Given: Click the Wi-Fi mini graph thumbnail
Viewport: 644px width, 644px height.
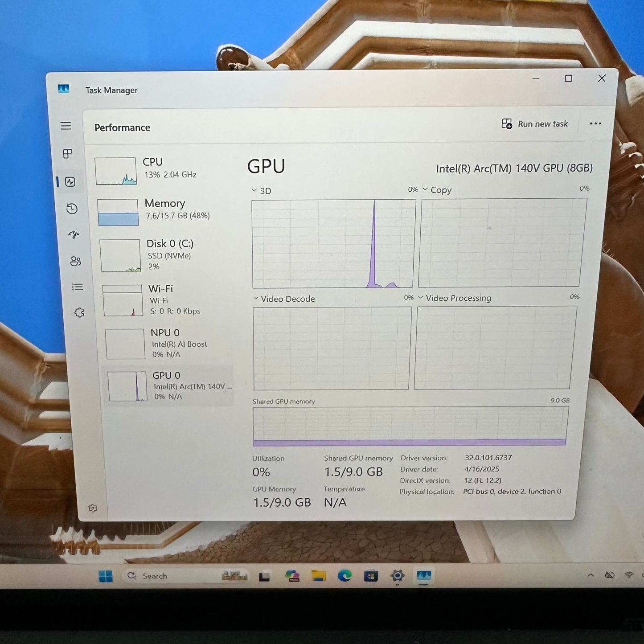Looking at the screenshot, I should point(123,300).
